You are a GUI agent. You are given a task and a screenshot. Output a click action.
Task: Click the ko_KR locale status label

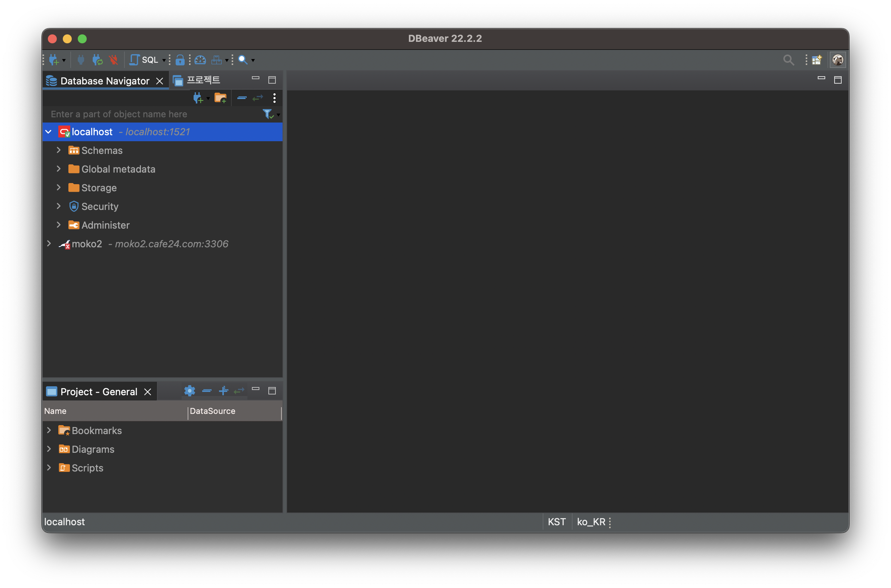pos(591,522)
